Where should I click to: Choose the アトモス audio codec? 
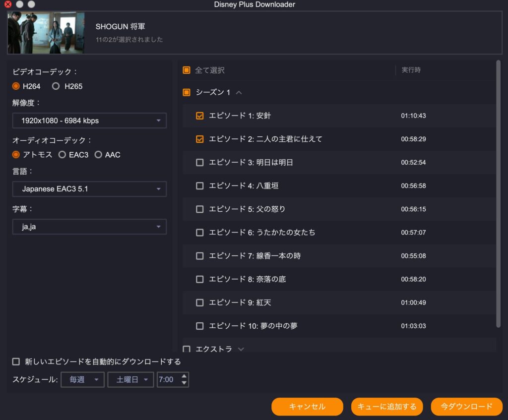coord(16,155)
